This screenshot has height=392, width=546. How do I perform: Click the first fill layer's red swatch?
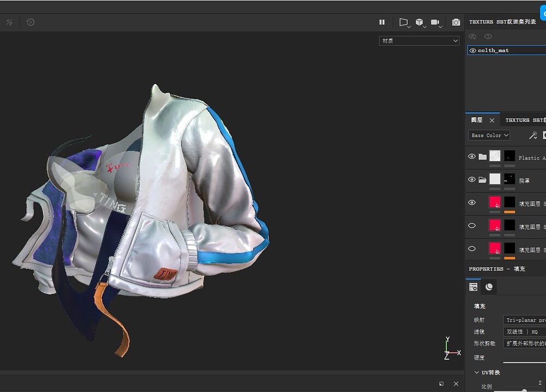point(495,202)
